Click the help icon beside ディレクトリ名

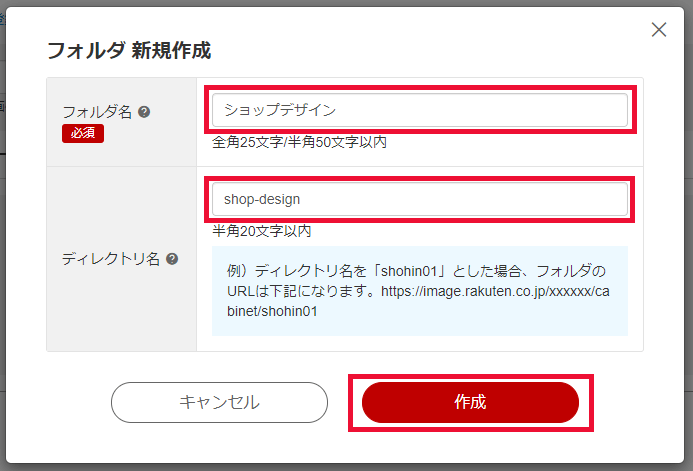tap(172, 259)
